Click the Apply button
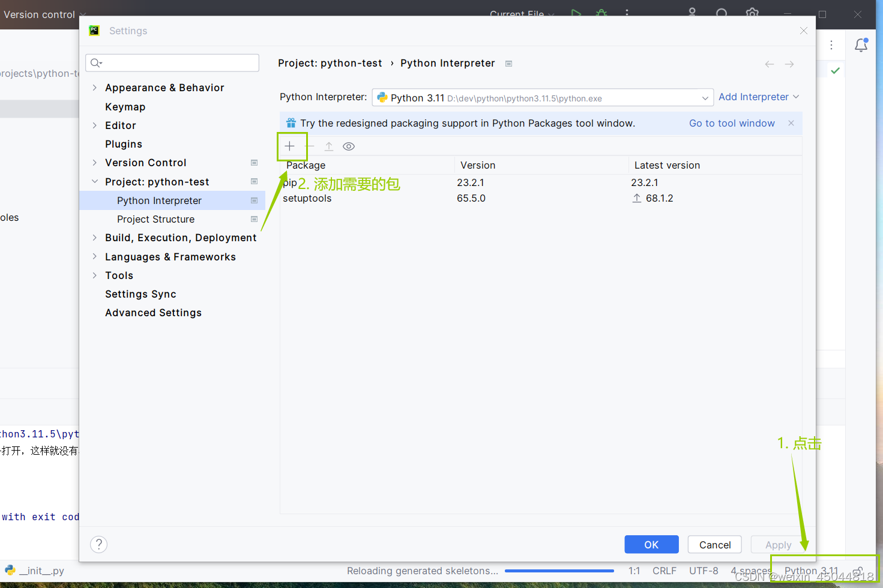The height and width of the screenshot is (588, 883). click(778, 544)
